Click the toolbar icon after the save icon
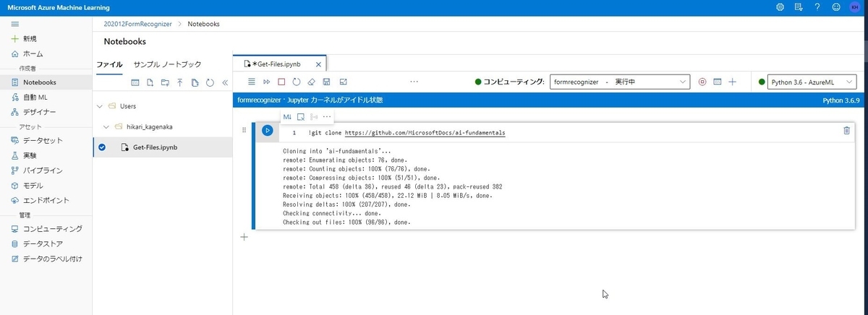The height and width of the screenshot is (315, 868). (x=343, y=82)
